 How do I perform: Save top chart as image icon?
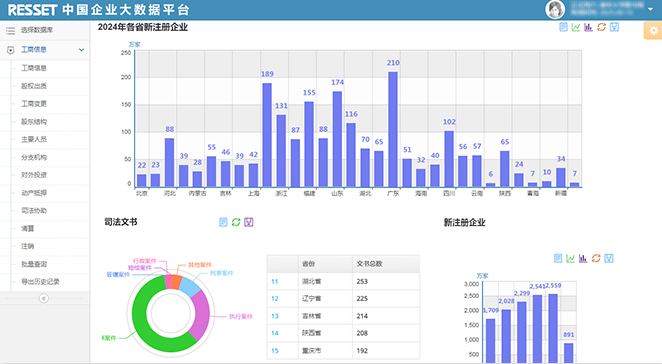coord(615,27)
